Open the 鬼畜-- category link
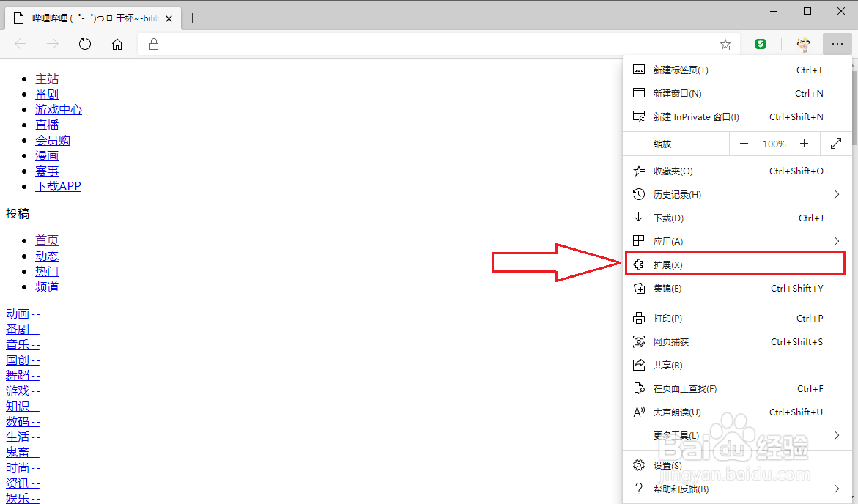Viewport: 858px width, 504px height. coord(23,453)
